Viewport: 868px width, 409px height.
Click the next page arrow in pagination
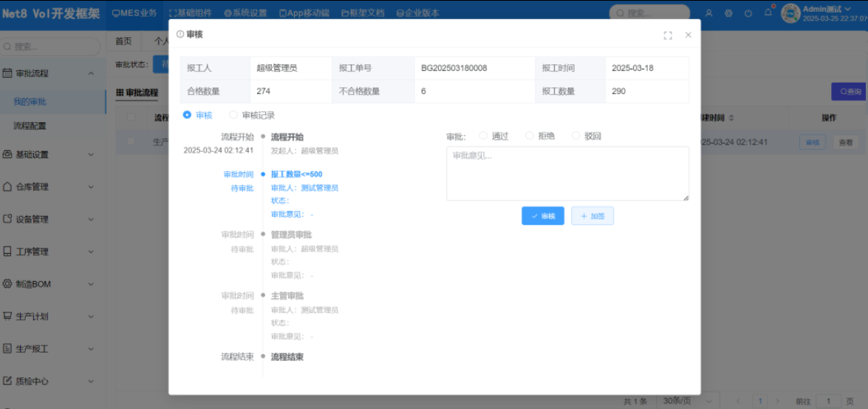click(x=778, y=401)
